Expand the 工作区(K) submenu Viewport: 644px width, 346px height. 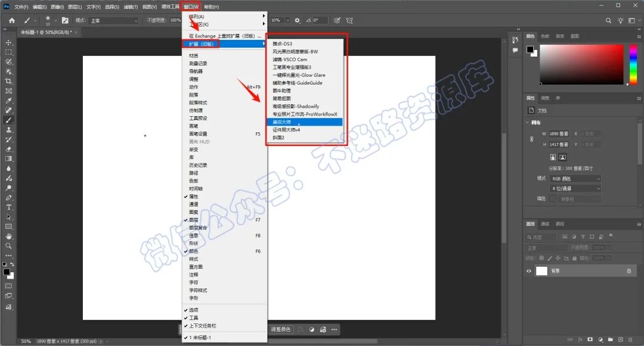[225, 24]
